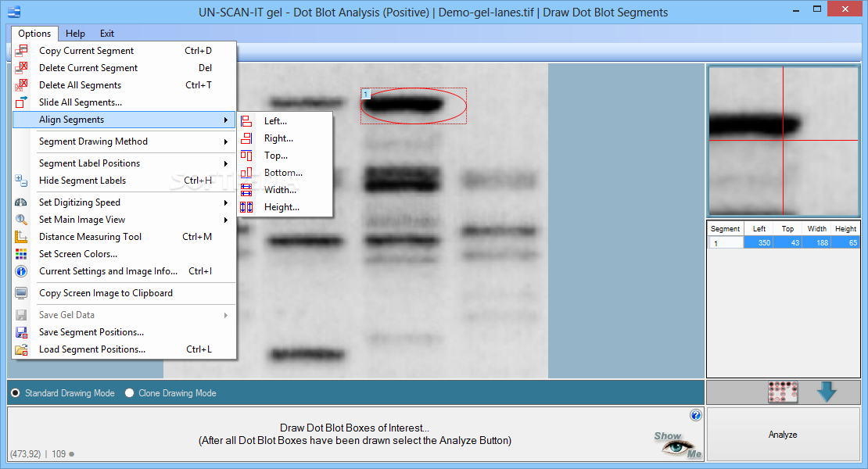Click the Left column header
This screenshot has width=868, height=469.
pyautogui.click(x=759, y=228)
